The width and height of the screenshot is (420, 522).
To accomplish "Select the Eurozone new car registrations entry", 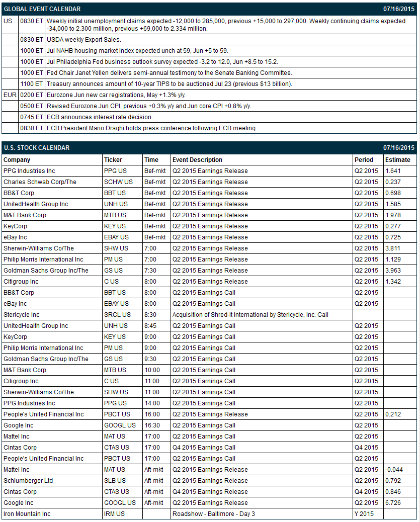I will (x=116, y=95).
